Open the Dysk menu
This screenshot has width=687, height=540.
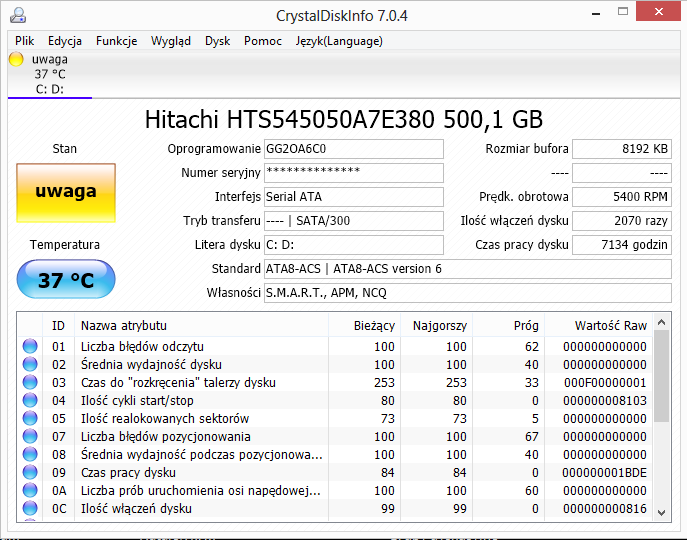point(217,41)
